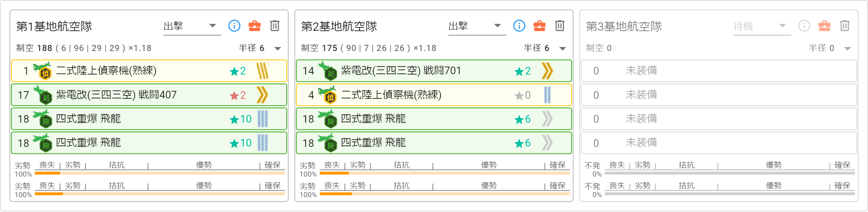The height and width of the screenshot is (212, 868).
Task: Click orange briefcase preset icon for 第1基地航空隊
Action: [255, 26]
